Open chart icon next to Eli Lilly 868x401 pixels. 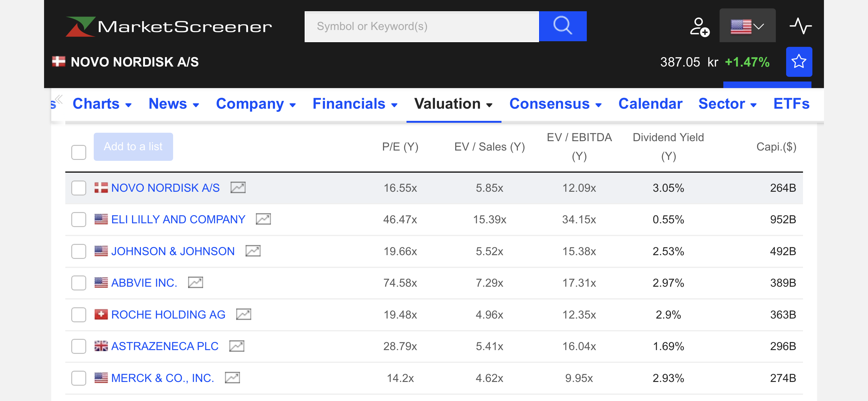click(263, 219)
